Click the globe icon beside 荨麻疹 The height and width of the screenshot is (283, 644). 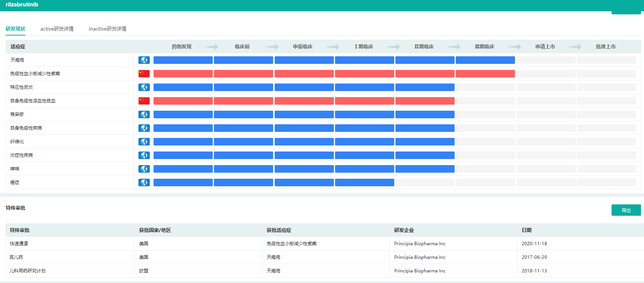coord(144,114)
